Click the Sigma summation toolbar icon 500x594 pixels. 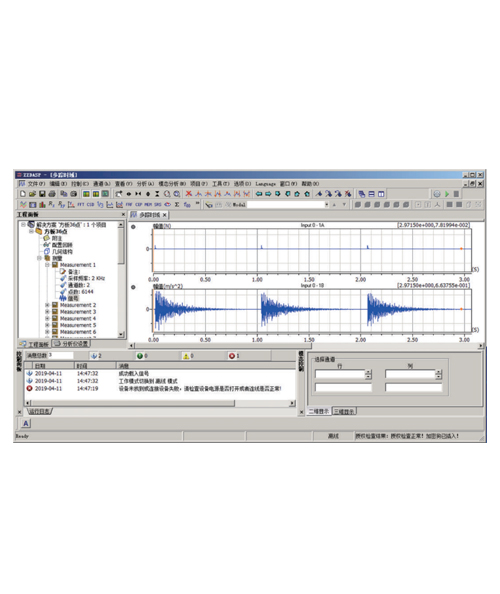click(x=177, y=205)
